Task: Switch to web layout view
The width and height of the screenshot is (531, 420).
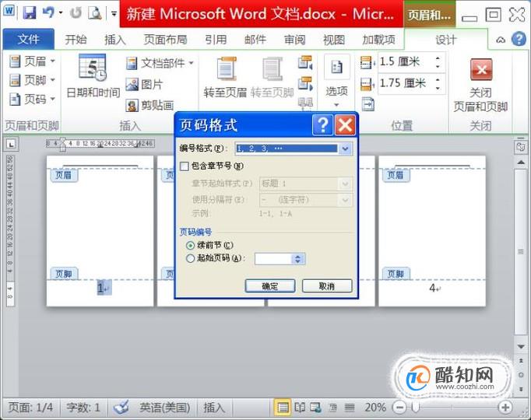Action: (x=315, y=408)
